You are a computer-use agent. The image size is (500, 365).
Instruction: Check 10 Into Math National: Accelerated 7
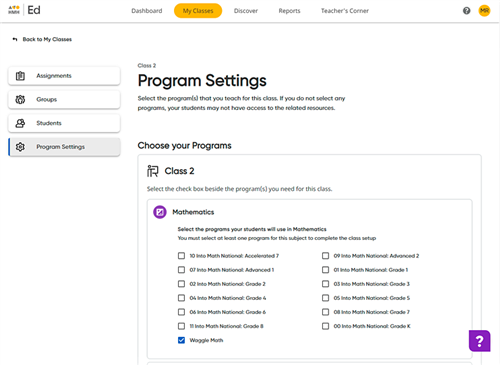(x=181, y=256)
